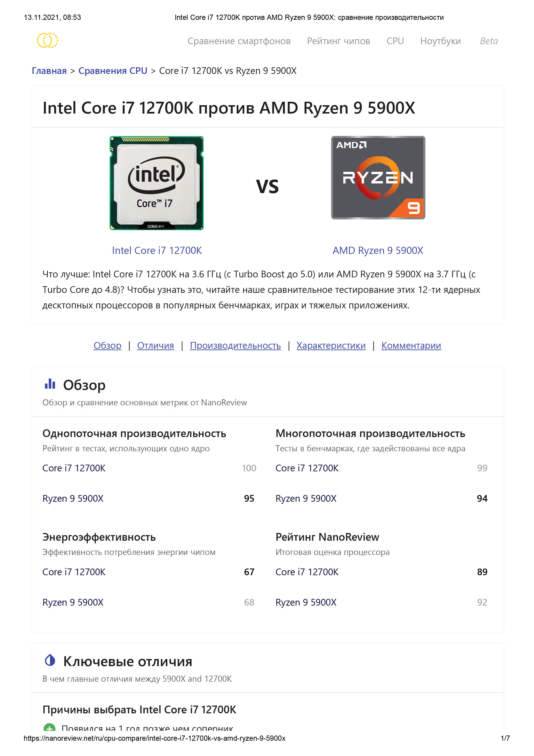This screenshot has width=534, height=756.
Task: Jump to the Комментарии anchor link
Action: pos(411,345)
